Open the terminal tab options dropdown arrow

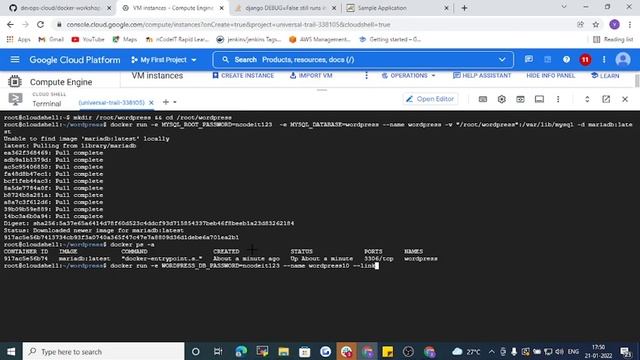tap(175, 102)
